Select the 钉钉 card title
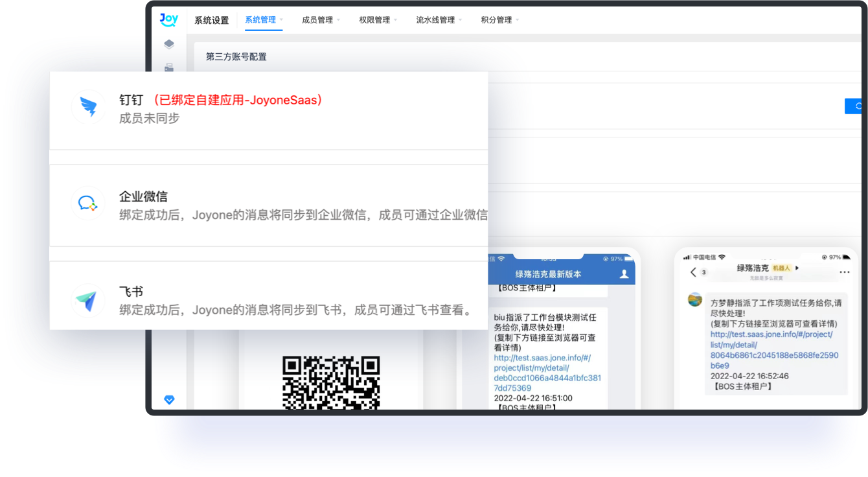This screenshot has width=868, height=477. tap(131, 100)
